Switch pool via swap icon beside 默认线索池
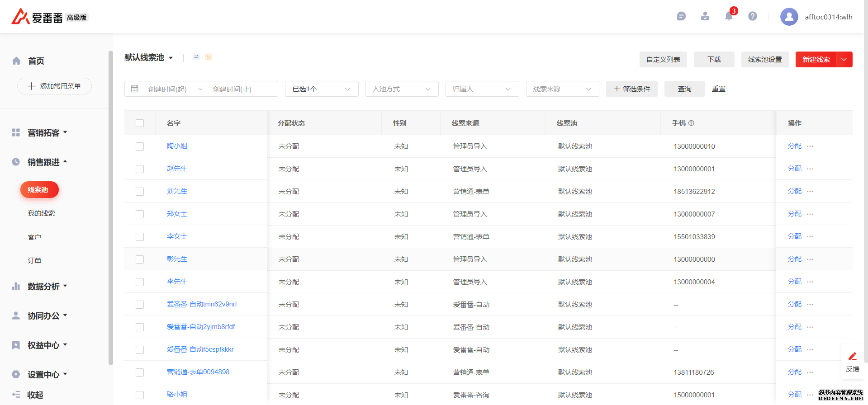The image size is (868, 405). pyautogui.click(x=196, y=57)
